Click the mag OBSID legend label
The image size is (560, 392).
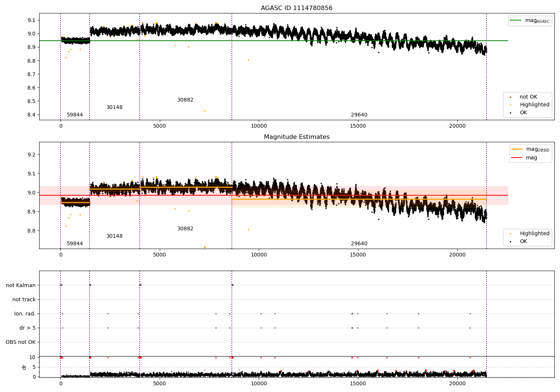[538, 149]
